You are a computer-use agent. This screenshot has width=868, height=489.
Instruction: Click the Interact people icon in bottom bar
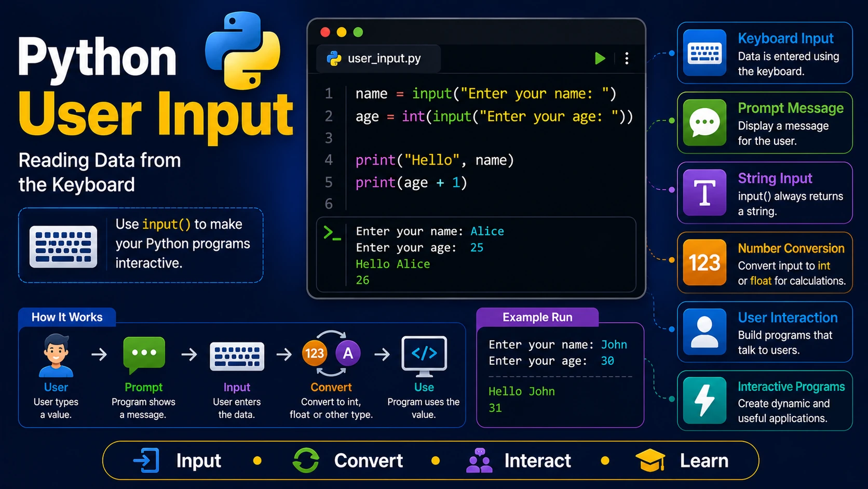pos(479,460)
